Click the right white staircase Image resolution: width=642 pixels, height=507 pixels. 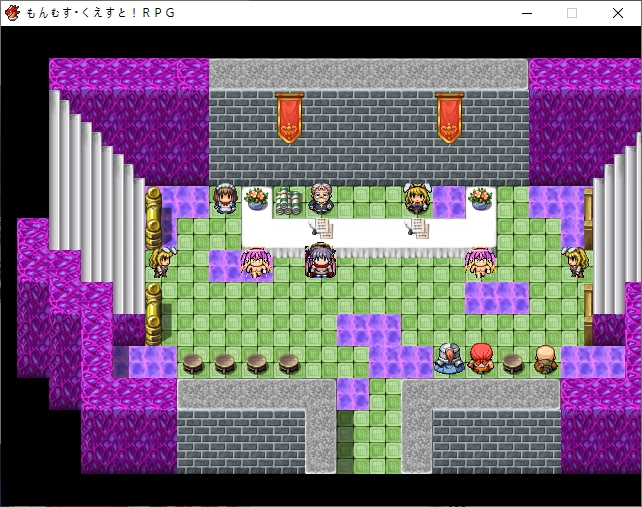617,223
